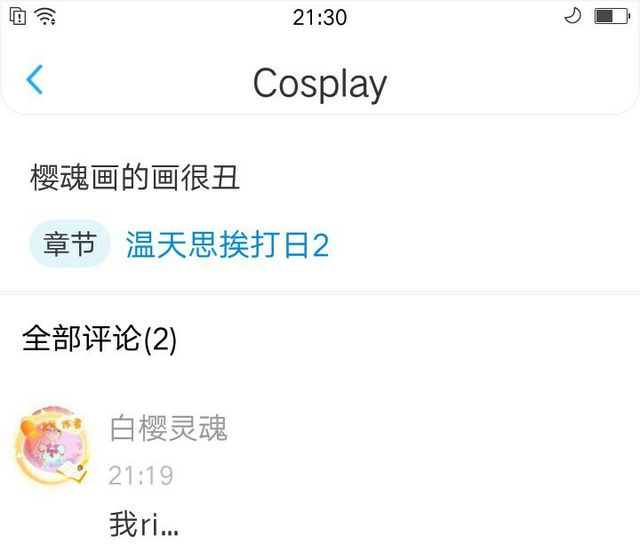Screen dimensions: 640x552
Task: Tap the 全部评论(2) comments header
Action: click(x=100, y=339)
